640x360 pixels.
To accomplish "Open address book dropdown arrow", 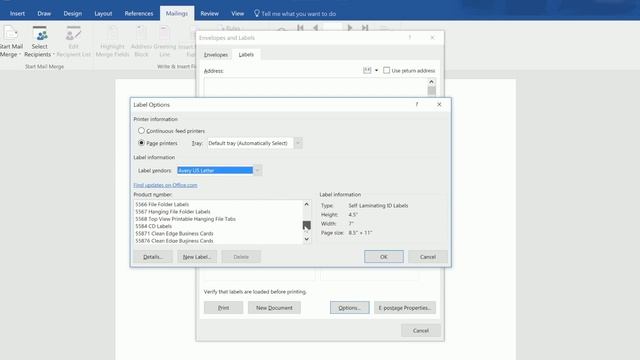I will (376, 71).
